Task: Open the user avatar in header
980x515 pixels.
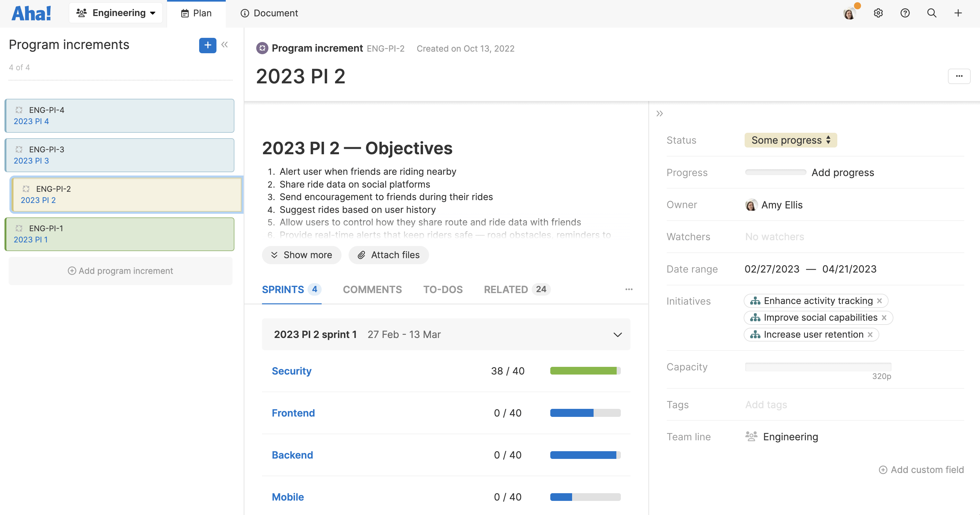Action: [x=849, y=13]
